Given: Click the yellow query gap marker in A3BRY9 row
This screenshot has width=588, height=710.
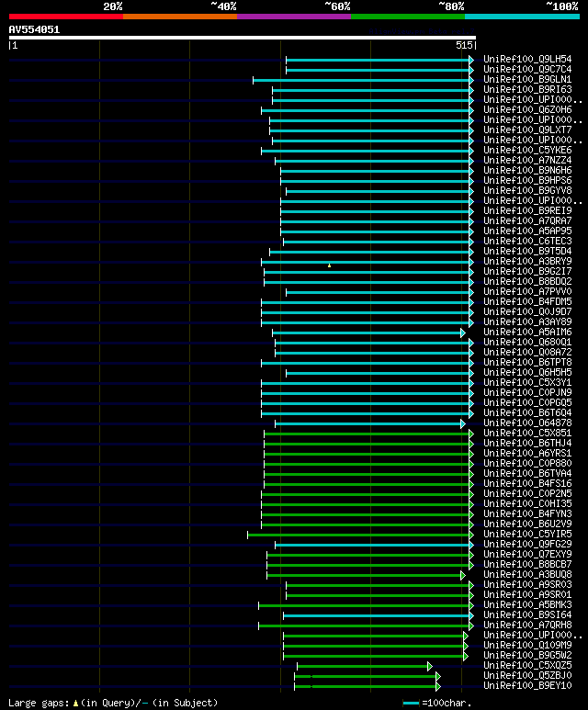Looking at the screenshot, I should pyautogui.click(x=329, y=265).
